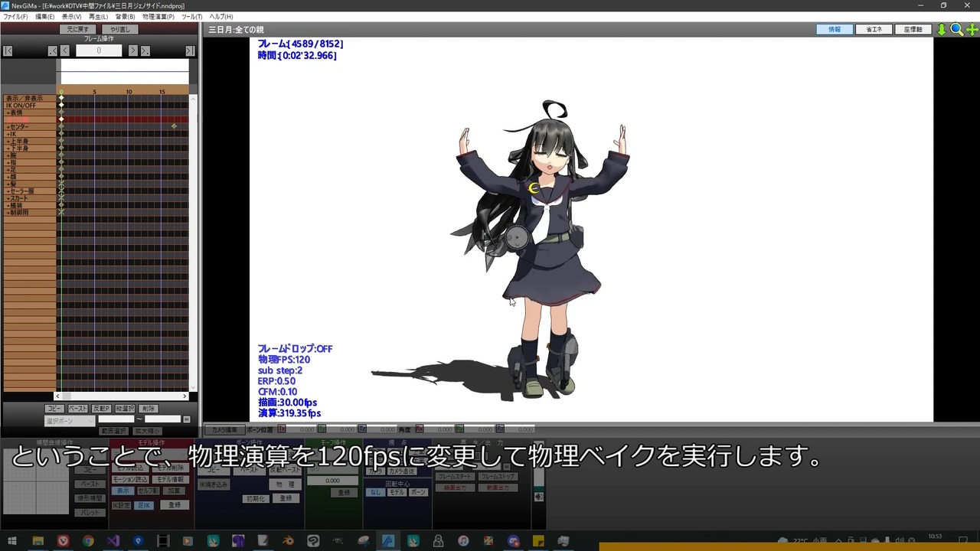Select the magnifier zoom tool icon
Image resolution: width=980 pixels, height=551 pixels.
956,29
